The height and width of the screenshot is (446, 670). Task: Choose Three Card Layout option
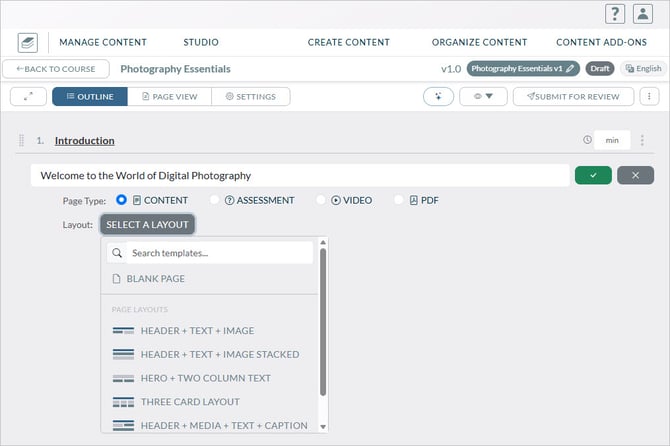[x=209, y=402]
